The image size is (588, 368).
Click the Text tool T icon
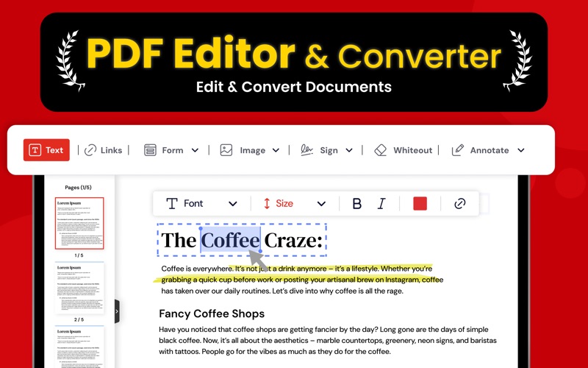coord(35,150)
